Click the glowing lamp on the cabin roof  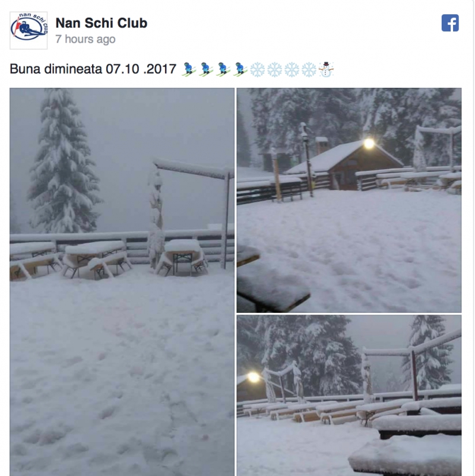369,143
